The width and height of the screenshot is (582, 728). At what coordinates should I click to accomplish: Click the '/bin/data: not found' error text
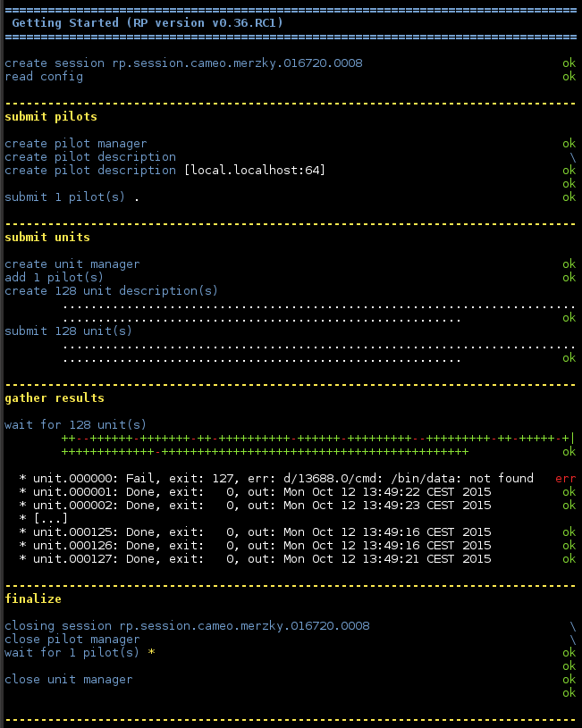point(461,478)
